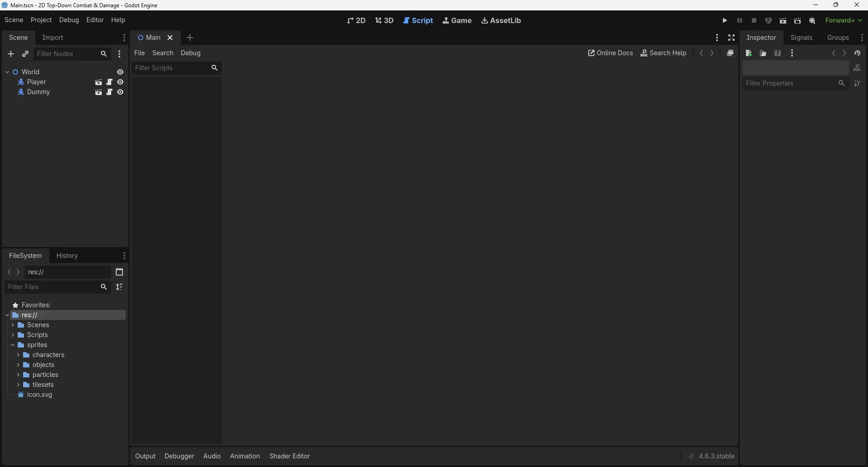Expand the Scripts folder
The image size is (868, 467).
click(x=13, y=335)
